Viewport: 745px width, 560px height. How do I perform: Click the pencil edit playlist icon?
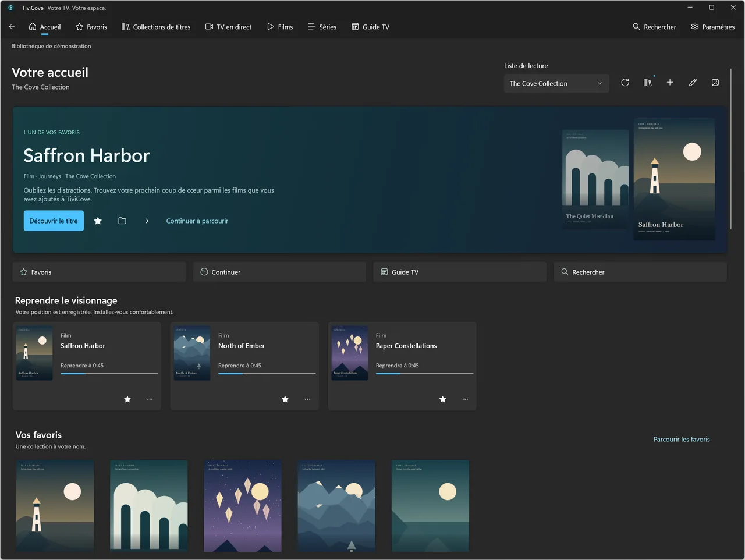pos(693,83)
